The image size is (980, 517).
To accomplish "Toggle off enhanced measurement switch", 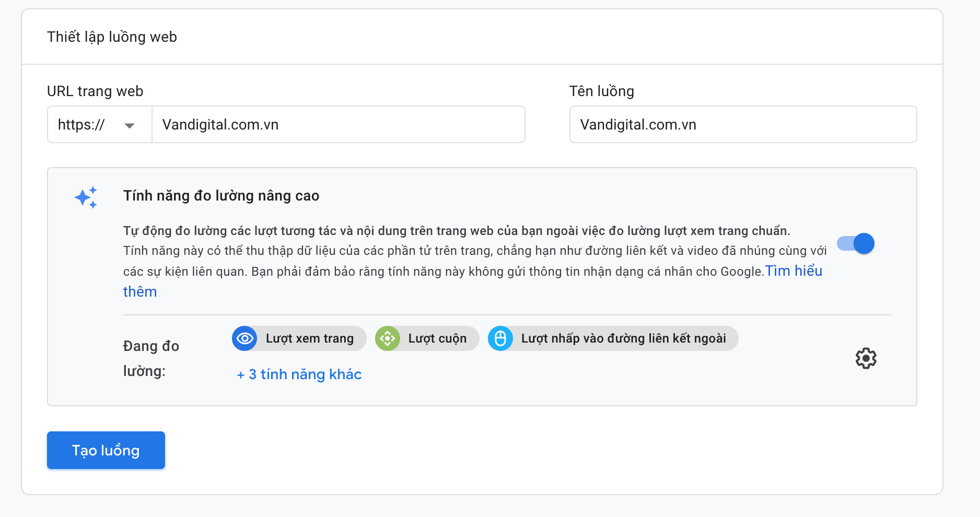I will 856,243.
